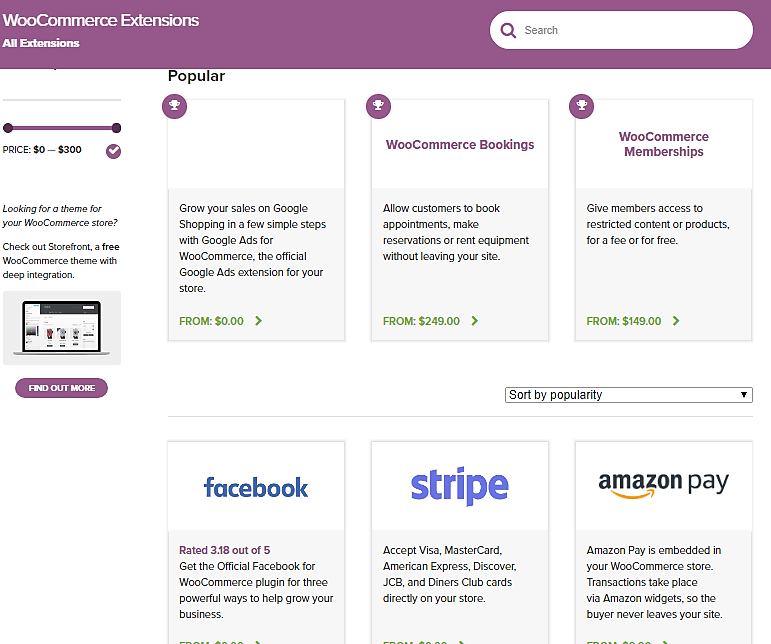Click the Looking for a theme text
771x644 pixels.
(x=60, y=216)
